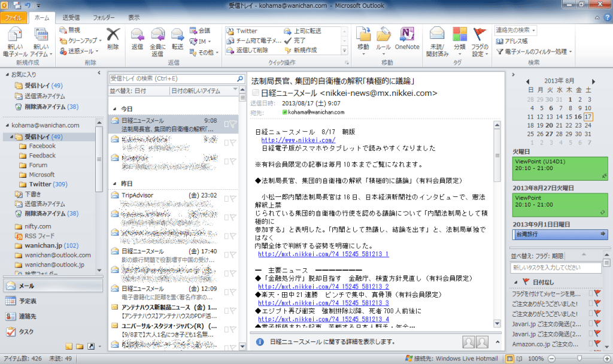Toggle flag on the TripAdvisor message
This screenshot has height=364, width=613.
point(233,199)
